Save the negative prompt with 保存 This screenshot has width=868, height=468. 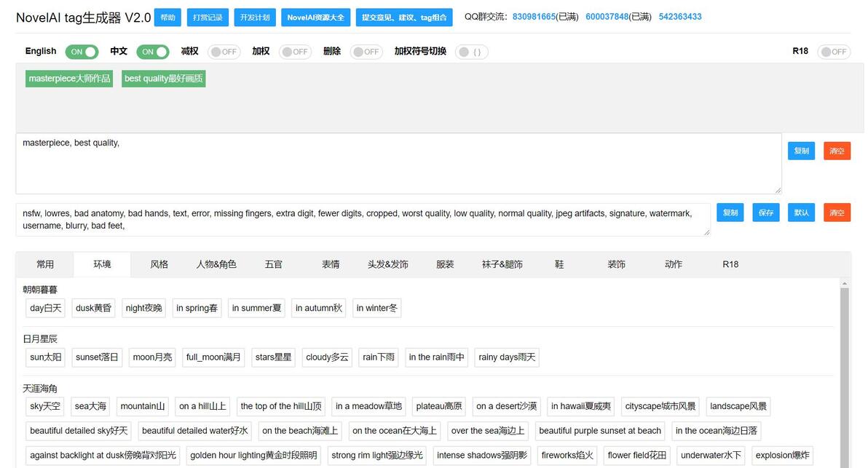coord(765,213)
